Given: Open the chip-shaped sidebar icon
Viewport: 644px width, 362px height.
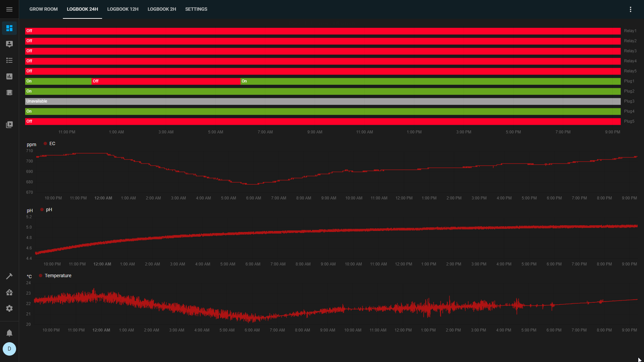Looking at the screenshot, I should [x=9, y=93].
